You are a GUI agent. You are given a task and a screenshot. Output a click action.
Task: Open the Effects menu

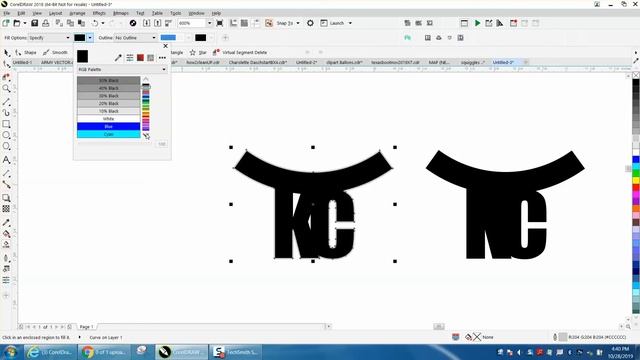(x=99, y=13)
